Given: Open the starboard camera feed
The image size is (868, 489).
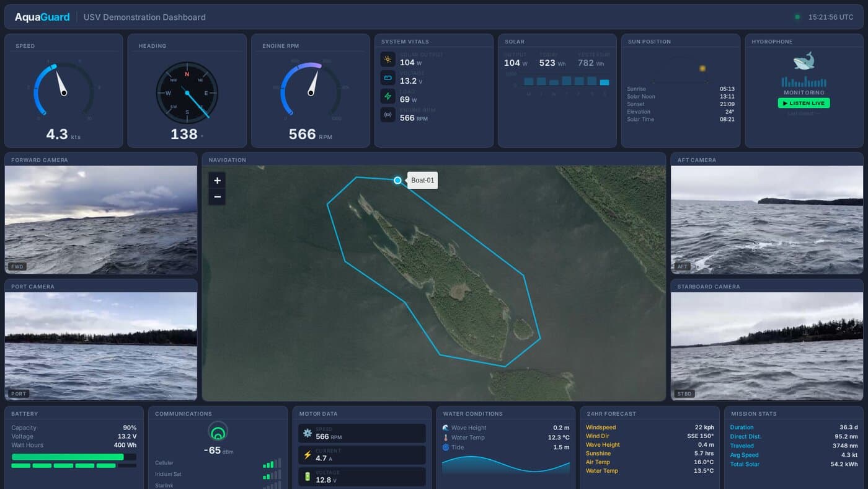Looking at the screenshot, I should (x=767, y=346).
